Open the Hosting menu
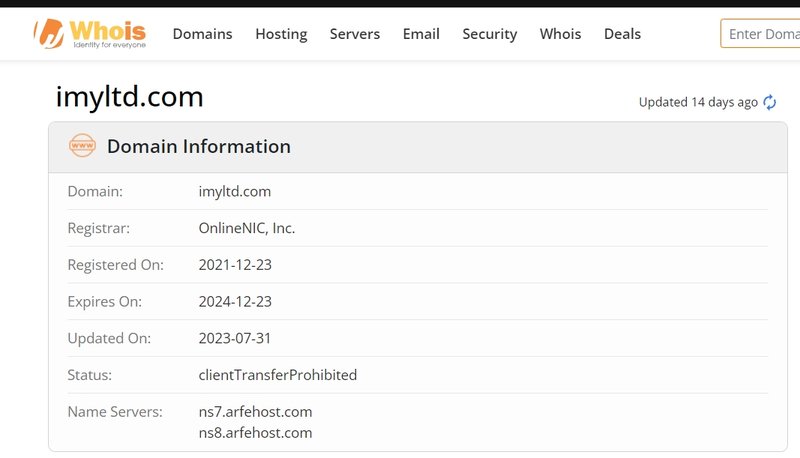 click(281, 34)
